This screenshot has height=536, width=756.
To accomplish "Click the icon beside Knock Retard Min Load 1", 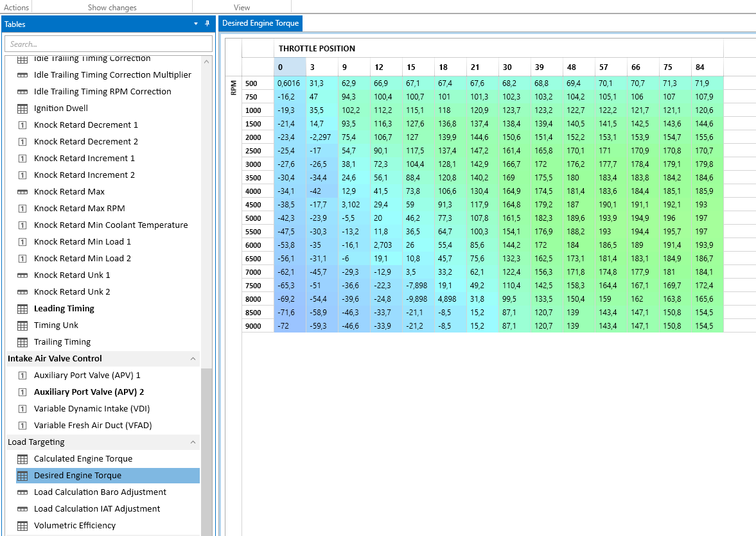I will [22, 242].
